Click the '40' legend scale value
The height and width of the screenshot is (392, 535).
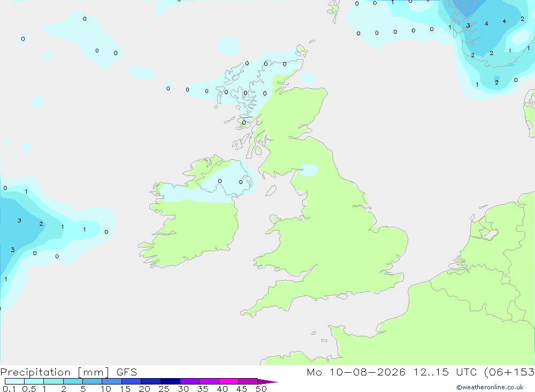pos(222,389)
